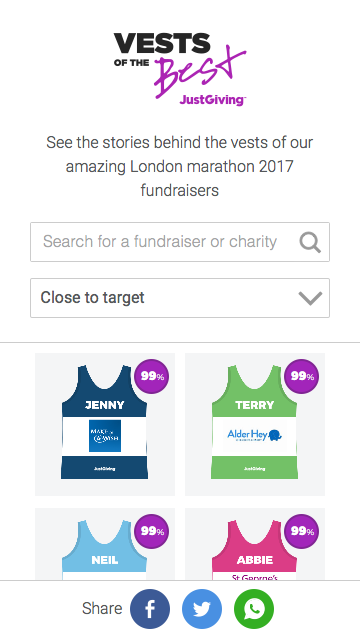Click the 99% badge on Abbie's vest
The width and height of the screenshot is (360, 640).
pos(302,531)
